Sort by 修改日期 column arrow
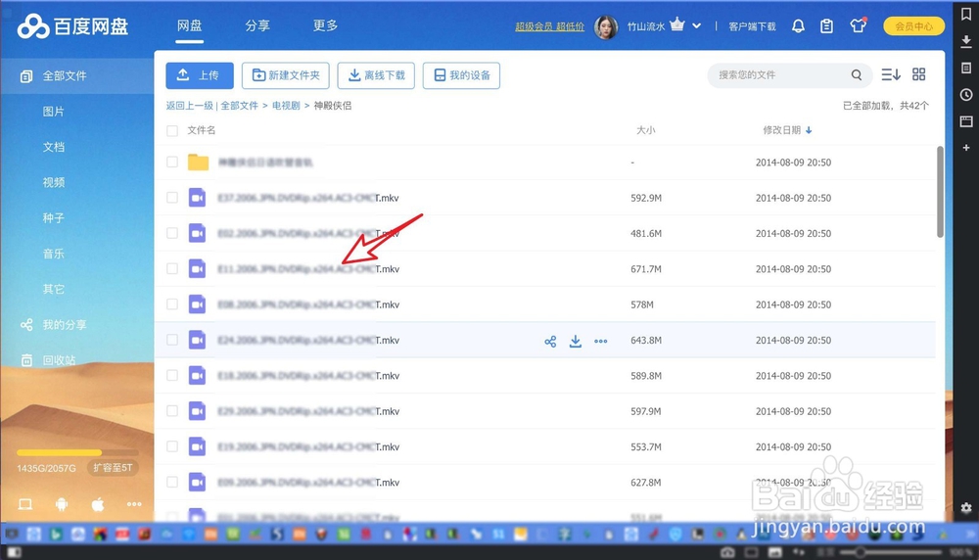This screenshot has width=979, height=560. click(809, 130)
